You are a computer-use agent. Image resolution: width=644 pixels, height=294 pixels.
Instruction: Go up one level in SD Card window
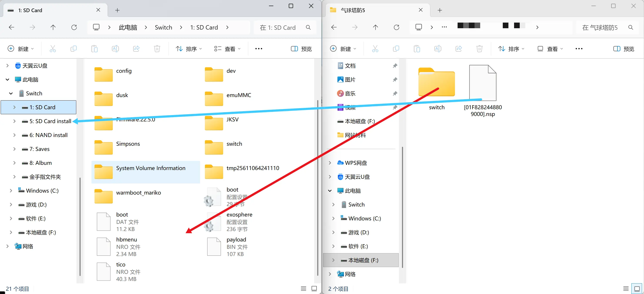pos(53,27)
